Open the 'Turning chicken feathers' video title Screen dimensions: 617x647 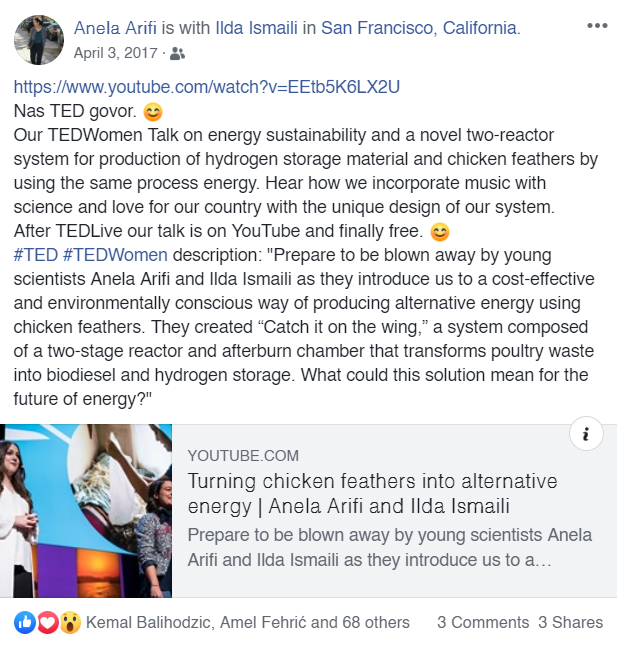click(x=372, y=494)
